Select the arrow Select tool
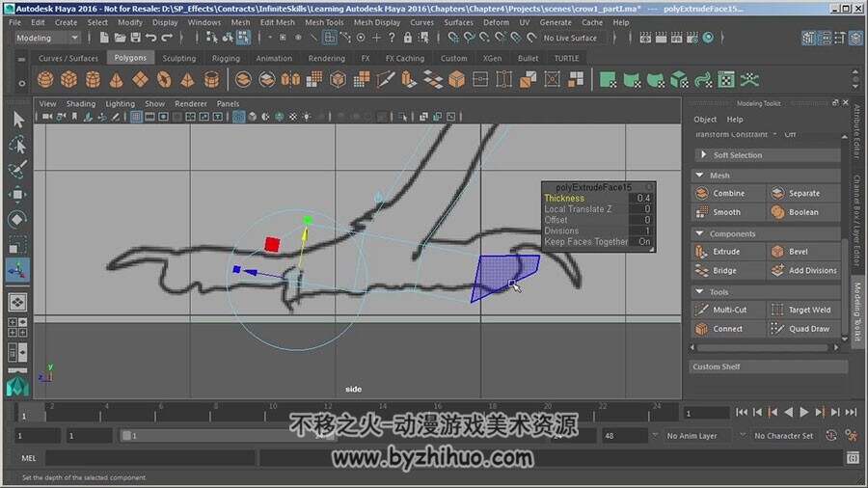The height and width of the screenshot is (488, 868). 18,120
